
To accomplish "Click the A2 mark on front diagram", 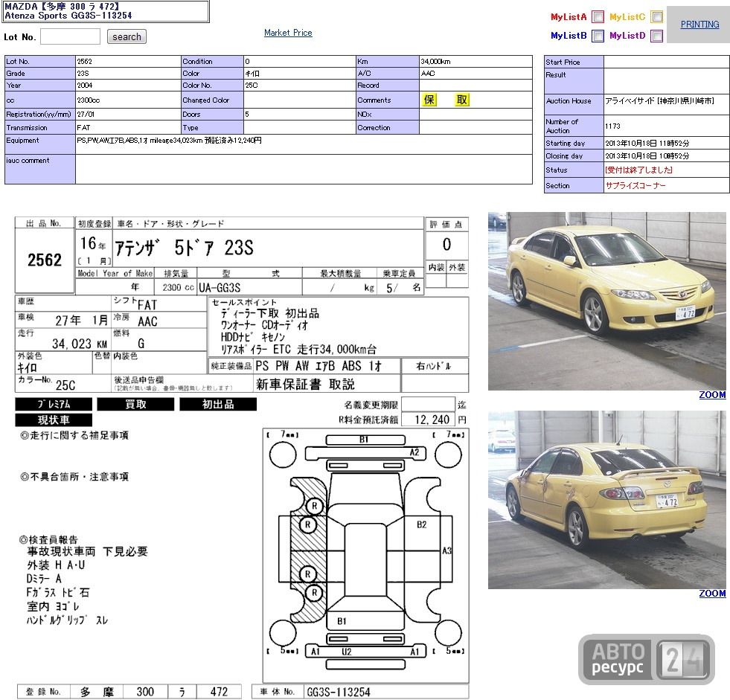I will [414, 452].
